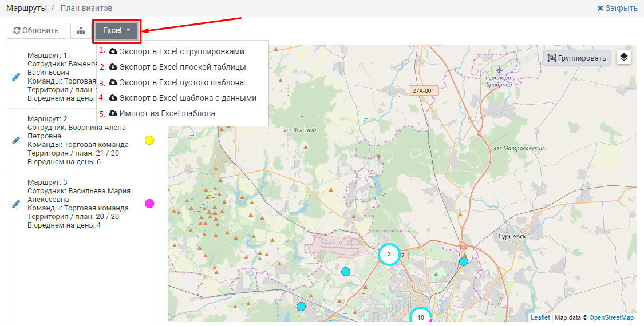Click the Гурьевск town label on map
Screen dimensions: 644x326
tap(512, 237)
